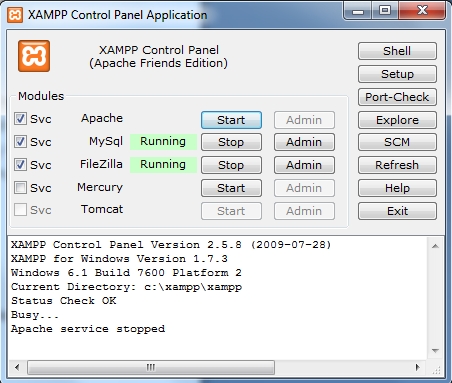Click the horizontal scrollbar thumb
452x383 pixels.
(151, 367)
